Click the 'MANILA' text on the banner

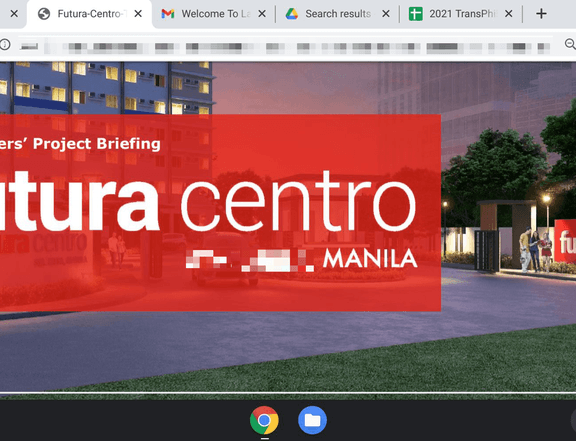tap(370, 259)
